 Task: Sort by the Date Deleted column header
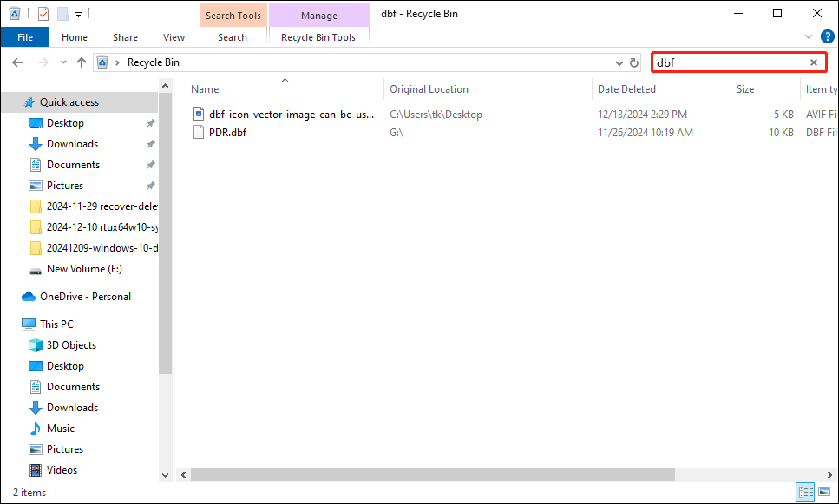626,89
